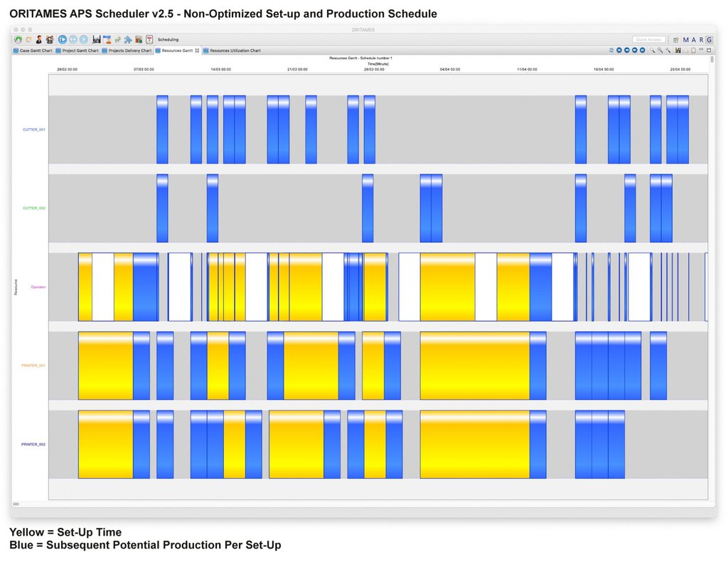The height and width of the screenshot is (567, 728).
Task: Click the small factory icon in Gantt toolbar
Action: coord(678,51)
